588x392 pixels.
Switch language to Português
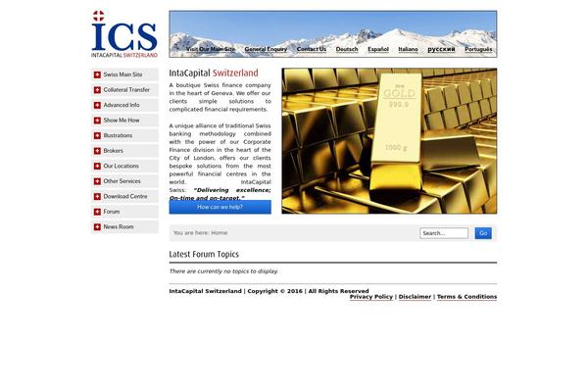pyautogui.click(x=478, y=49)
